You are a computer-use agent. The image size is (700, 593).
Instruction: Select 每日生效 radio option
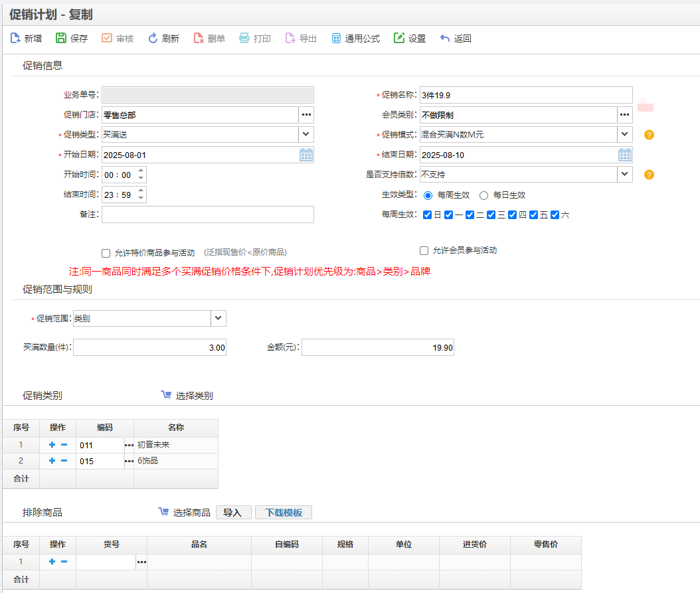point(483,196)
